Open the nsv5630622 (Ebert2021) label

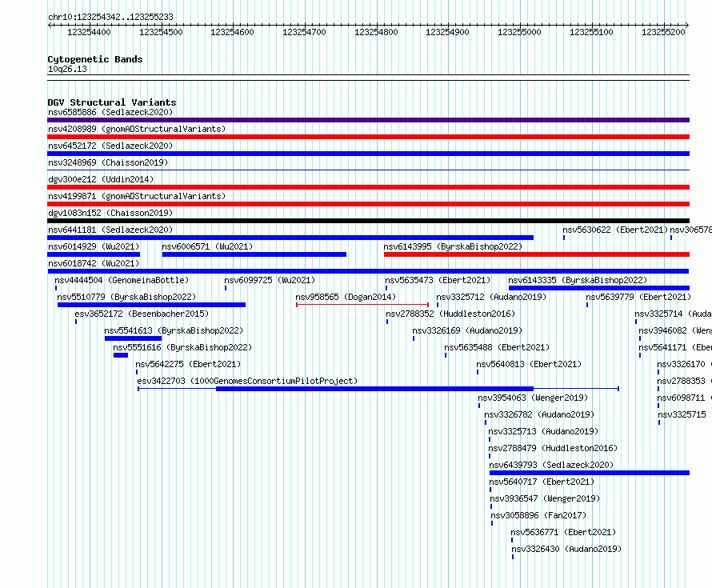pos(615,230)
